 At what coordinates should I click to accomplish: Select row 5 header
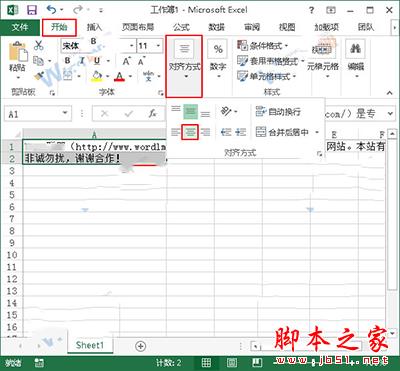(12, 195)
